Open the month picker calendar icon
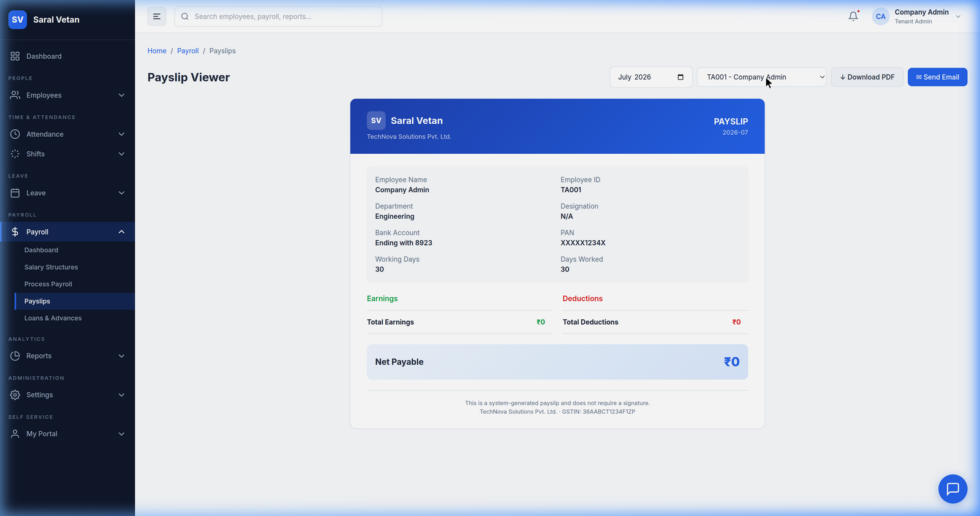 click(x=680, y=77)
